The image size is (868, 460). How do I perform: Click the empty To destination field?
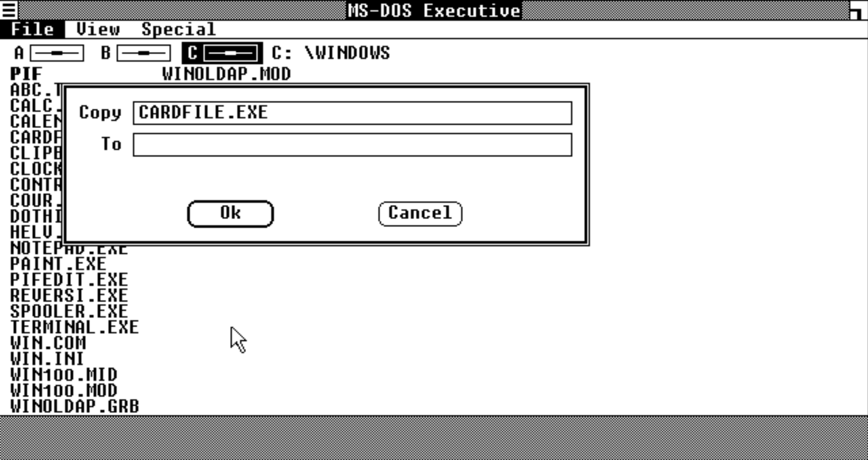[x=353, y=145]
